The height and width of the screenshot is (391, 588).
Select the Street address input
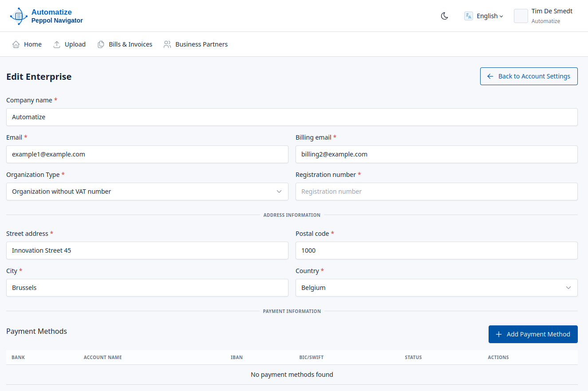click(x=147, y=250)
